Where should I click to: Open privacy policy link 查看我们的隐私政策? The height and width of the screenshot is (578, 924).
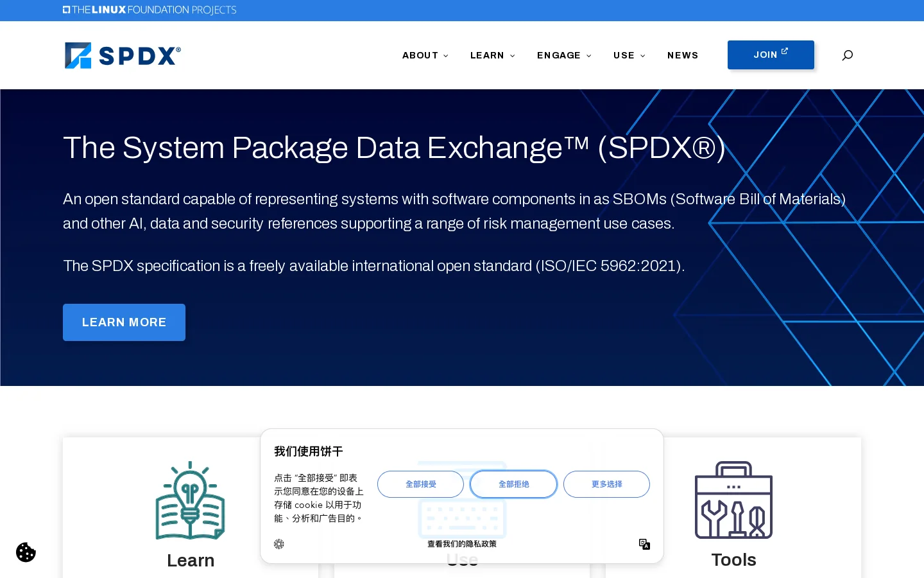point(462,544)
